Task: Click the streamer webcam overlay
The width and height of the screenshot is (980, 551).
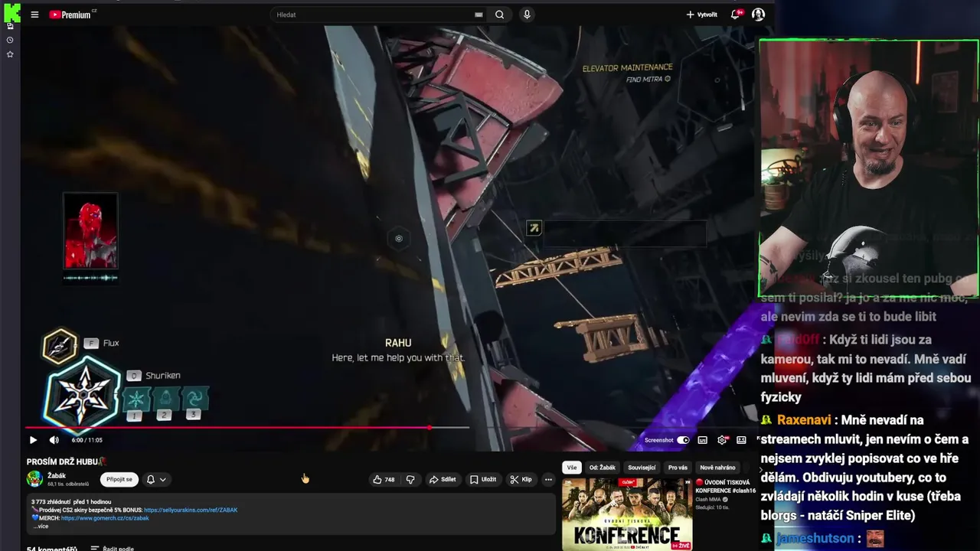Action: pos(868,168)
